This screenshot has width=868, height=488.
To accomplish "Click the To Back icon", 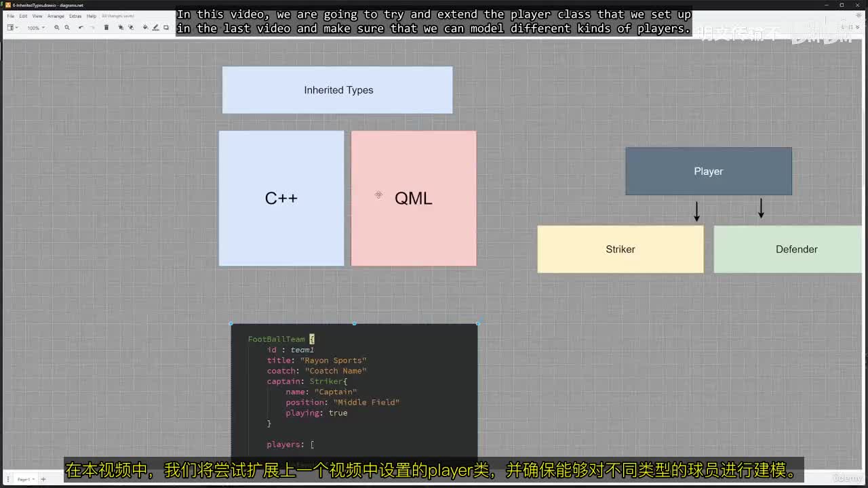I will click(x=131, y=28).
